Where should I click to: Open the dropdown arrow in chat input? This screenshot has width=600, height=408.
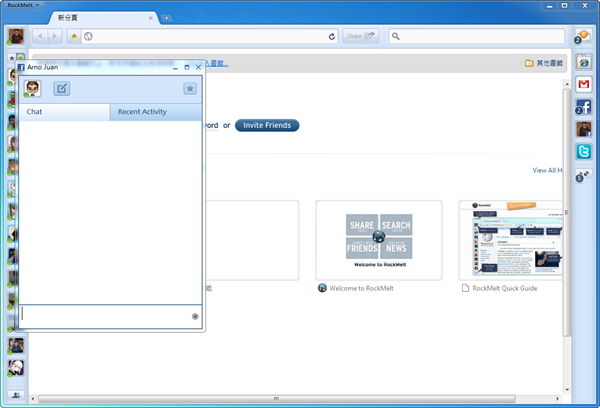[195, 316]
